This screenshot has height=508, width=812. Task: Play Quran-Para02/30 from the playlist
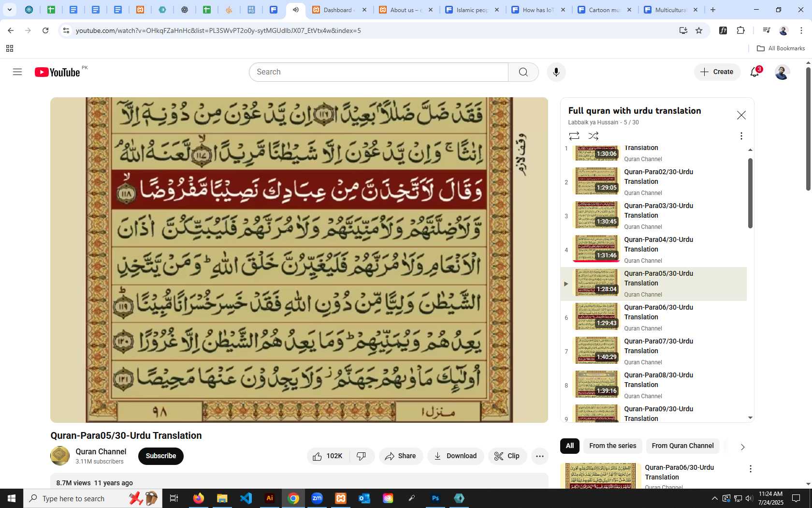pos(653,182)
